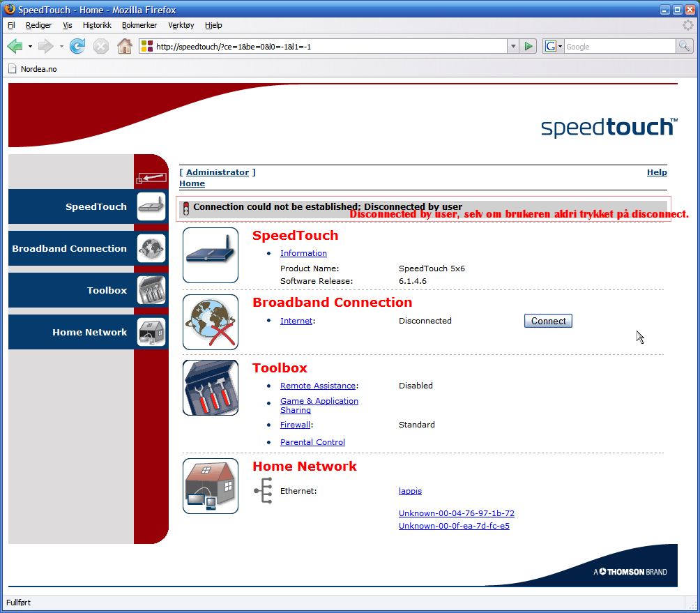Click the crossed-out globe Broadband Connection picture
The image size is (700, 613).
pos(211,322)
